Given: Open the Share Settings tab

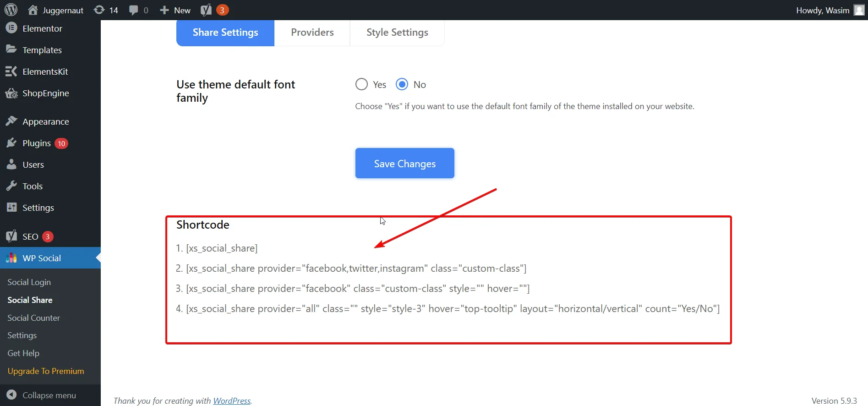Looking at the screenshot, I should point(225,33).
